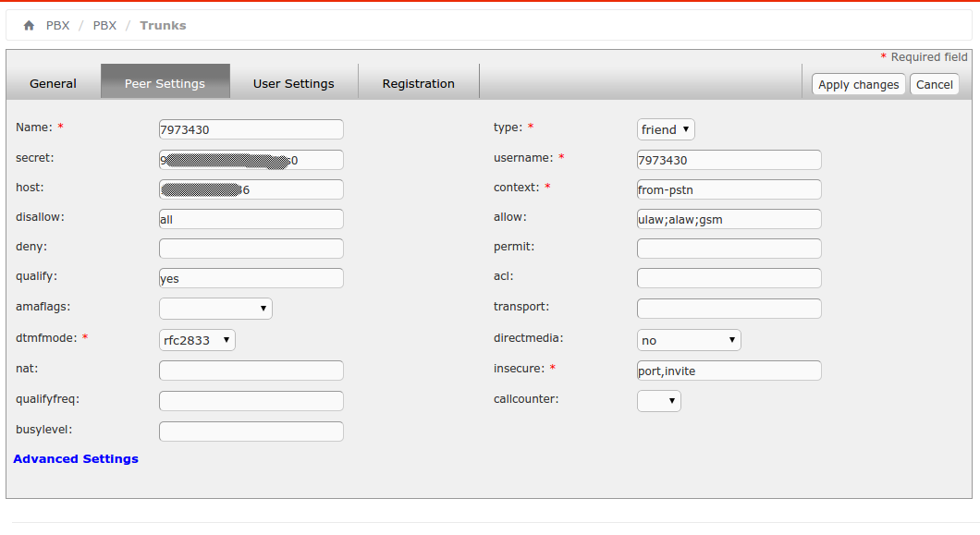Select the context field with from-pstn

(x=729, y=189)
